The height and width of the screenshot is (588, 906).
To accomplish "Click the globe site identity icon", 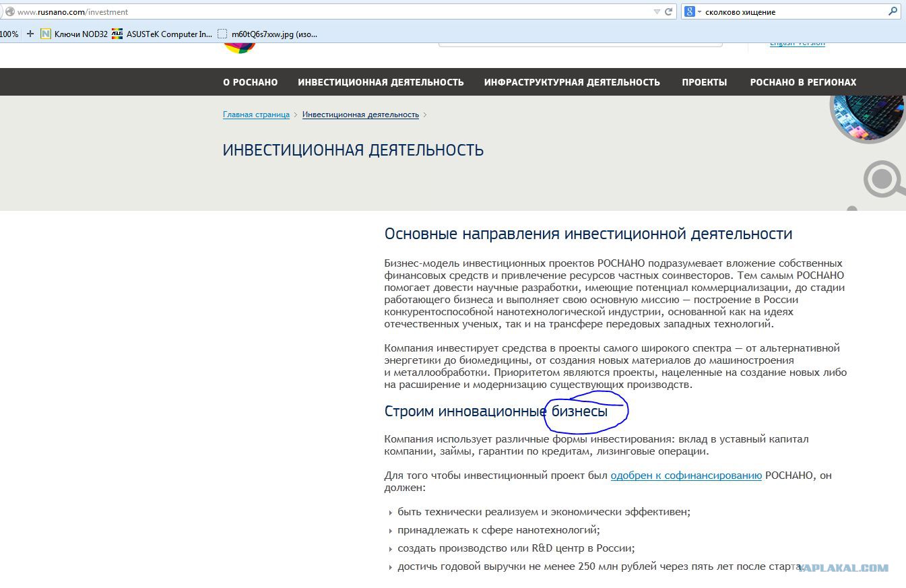I will [9, 11].
